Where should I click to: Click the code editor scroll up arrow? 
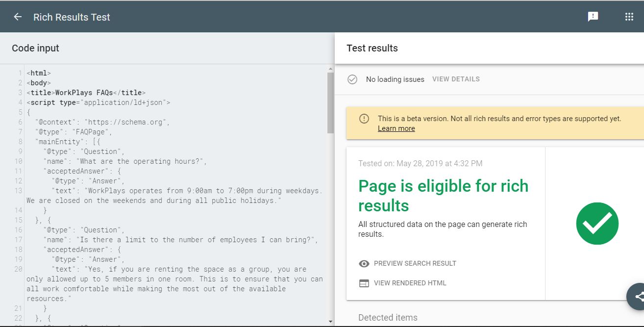click(x=330, y=69)
